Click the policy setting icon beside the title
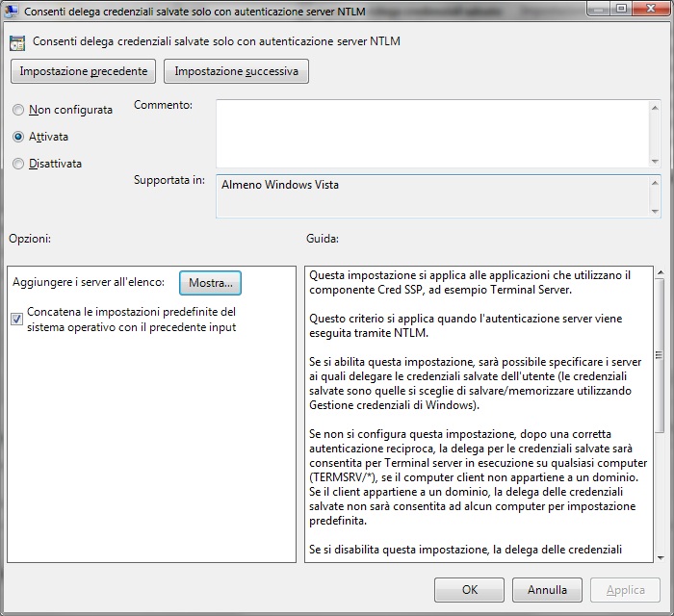This screenshot has height=616, width=674. click(x=17, y=43)
